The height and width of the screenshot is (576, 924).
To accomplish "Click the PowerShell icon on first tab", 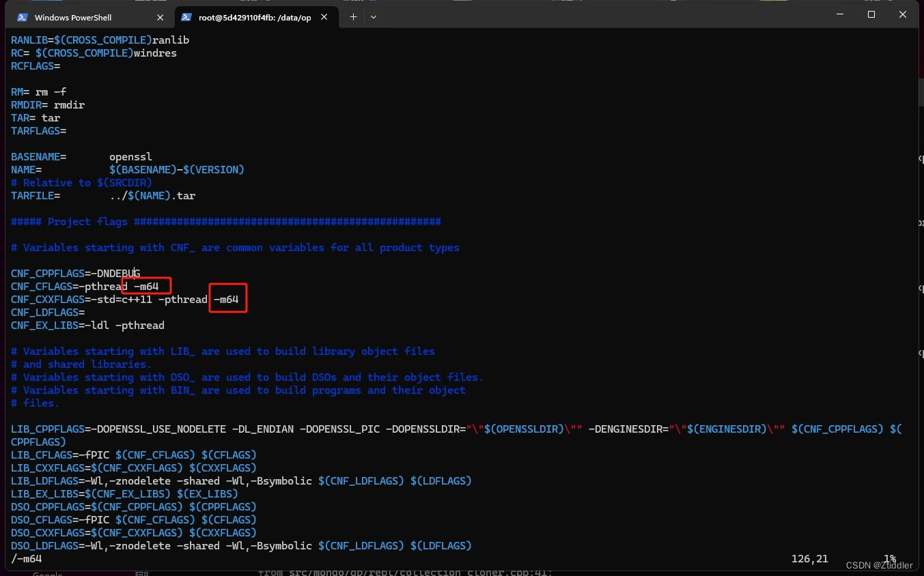I will (x=23, y=17).
